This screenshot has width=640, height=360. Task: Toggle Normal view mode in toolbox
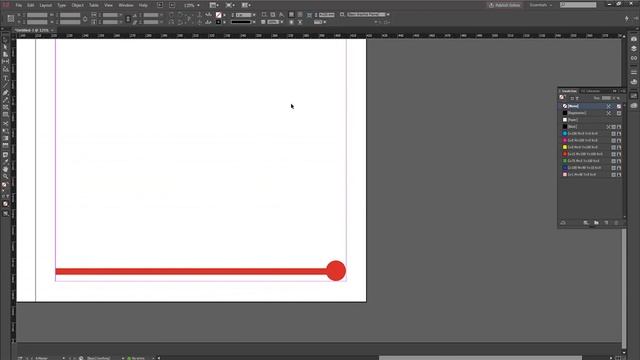pos(5,213)
